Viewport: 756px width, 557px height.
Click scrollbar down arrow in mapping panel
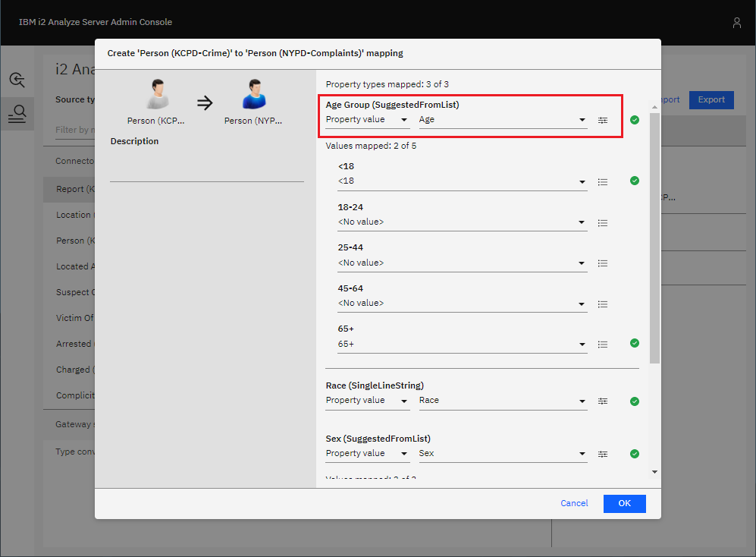coord(655,472)
